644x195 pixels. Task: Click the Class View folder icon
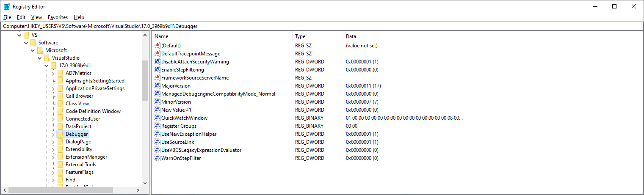click(60, 104)
